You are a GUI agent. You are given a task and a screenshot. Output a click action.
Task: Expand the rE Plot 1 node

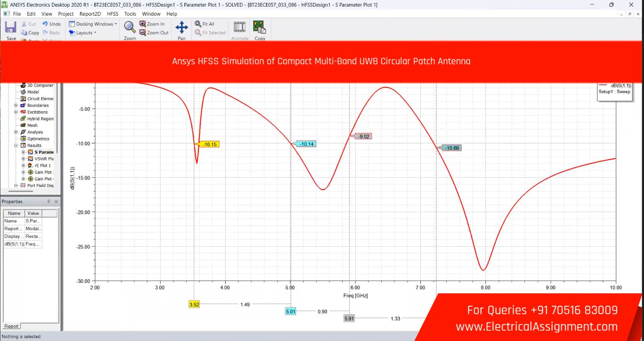click(23, 166)
